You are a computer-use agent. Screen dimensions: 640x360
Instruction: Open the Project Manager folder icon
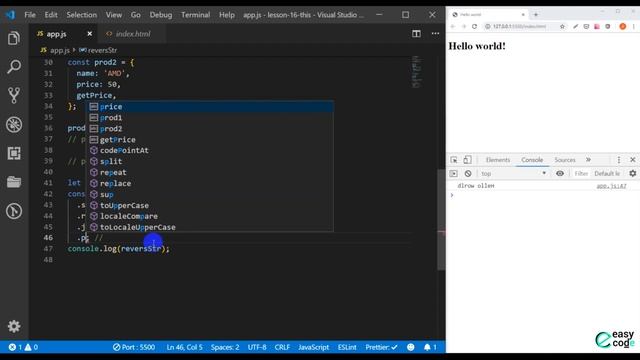[14, 182]
